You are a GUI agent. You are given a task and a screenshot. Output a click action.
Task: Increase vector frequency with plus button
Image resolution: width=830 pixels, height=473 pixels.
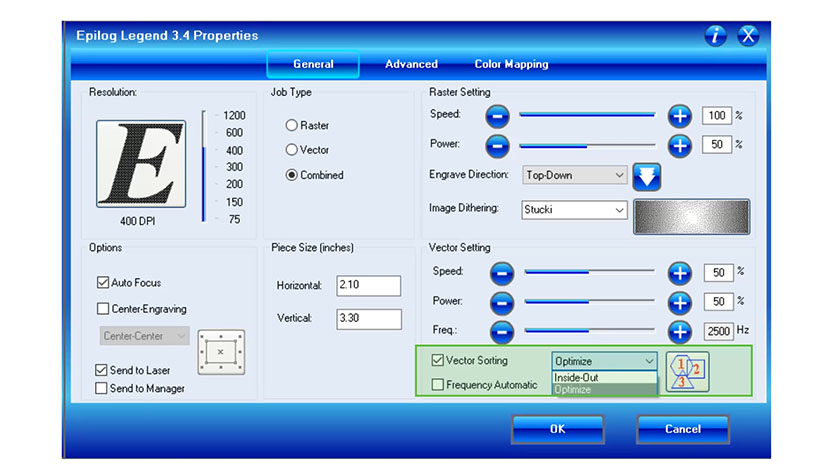click(x=680, y=330)
